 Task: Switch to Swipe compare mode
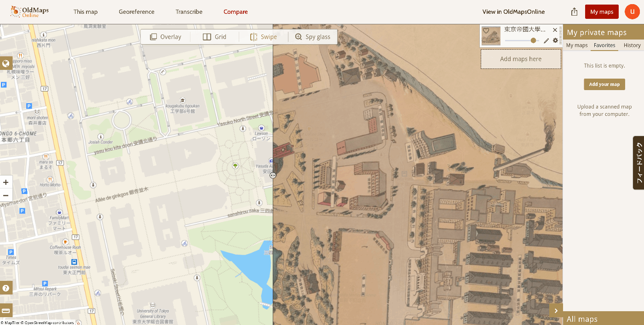click(264, 37)
